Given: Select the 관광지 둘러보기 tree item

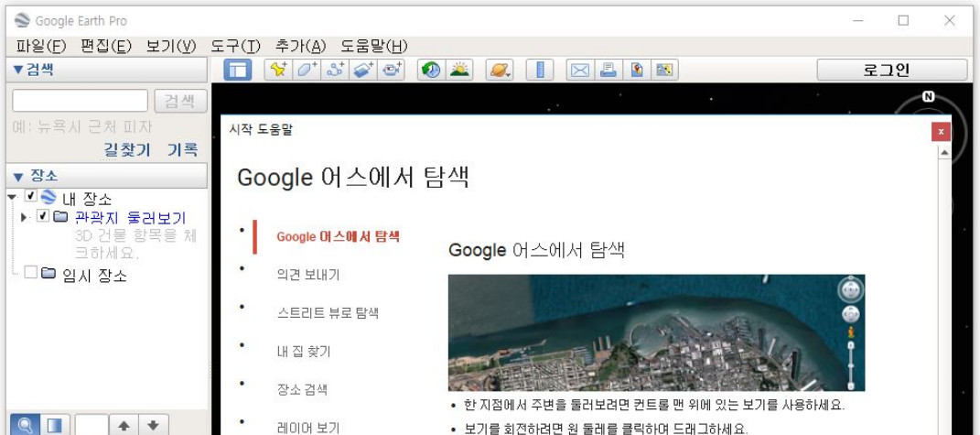Looking at the screenshot, I should 130,218.
